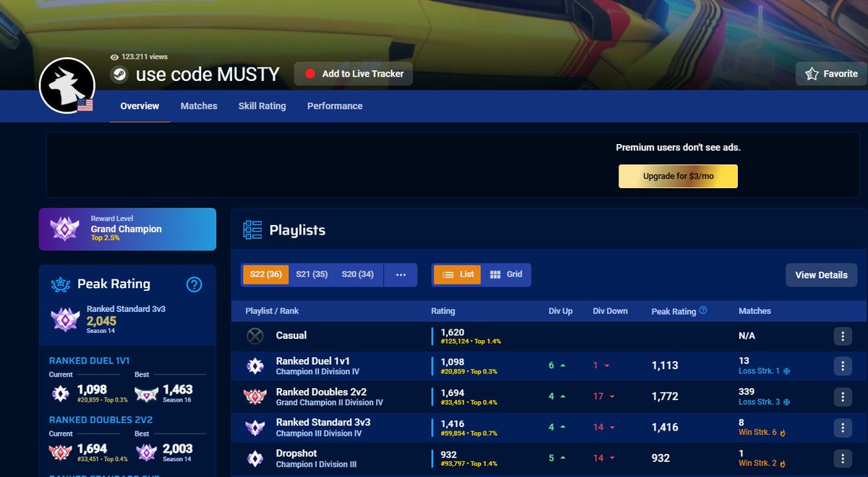This screenshot has width=868, height=477.
Task: Click the Ranked Duel 1v1 rank icon in table
Action: [x=255, y=366]
